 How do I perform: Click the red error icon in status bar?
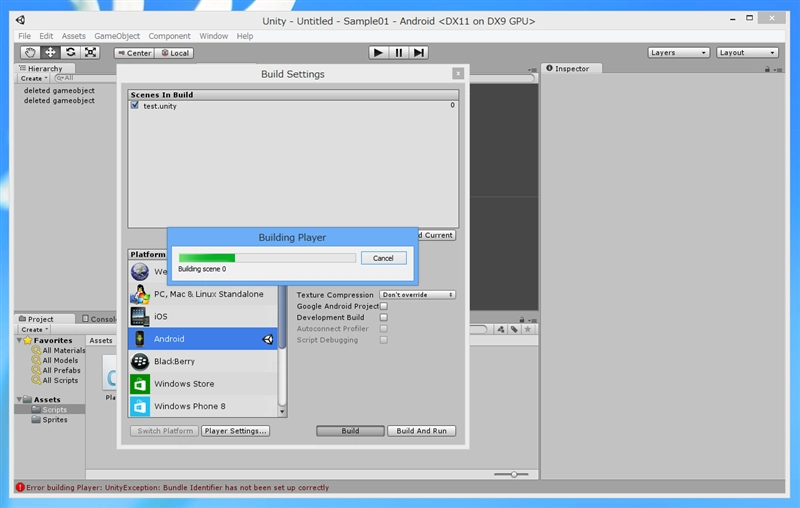coord(20,487)
